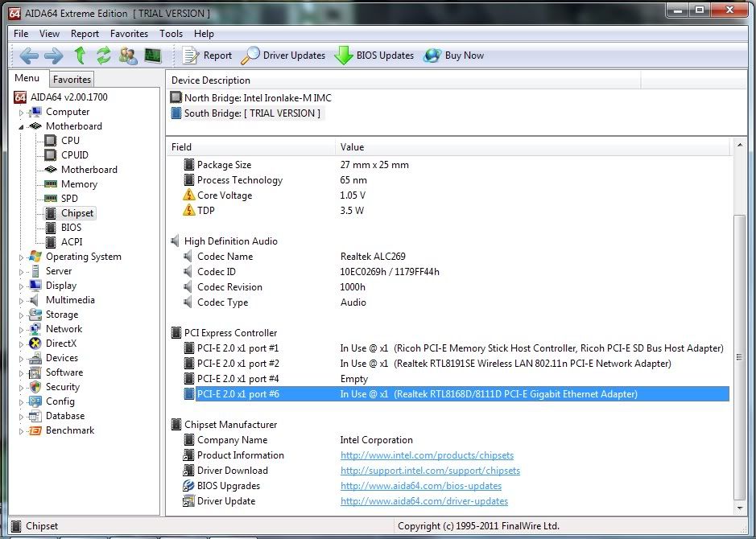Click the vertical scrollbar thumb in details pane
Screen dimensions: 756x539
pyautogui.click(x=739, y=357)
